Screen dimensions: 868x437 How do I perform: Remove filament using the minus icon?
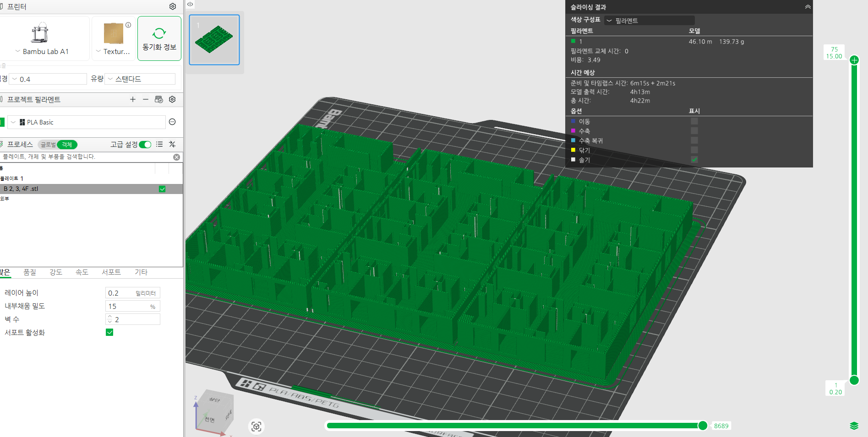pyautogui.click(x=146, y=99)
